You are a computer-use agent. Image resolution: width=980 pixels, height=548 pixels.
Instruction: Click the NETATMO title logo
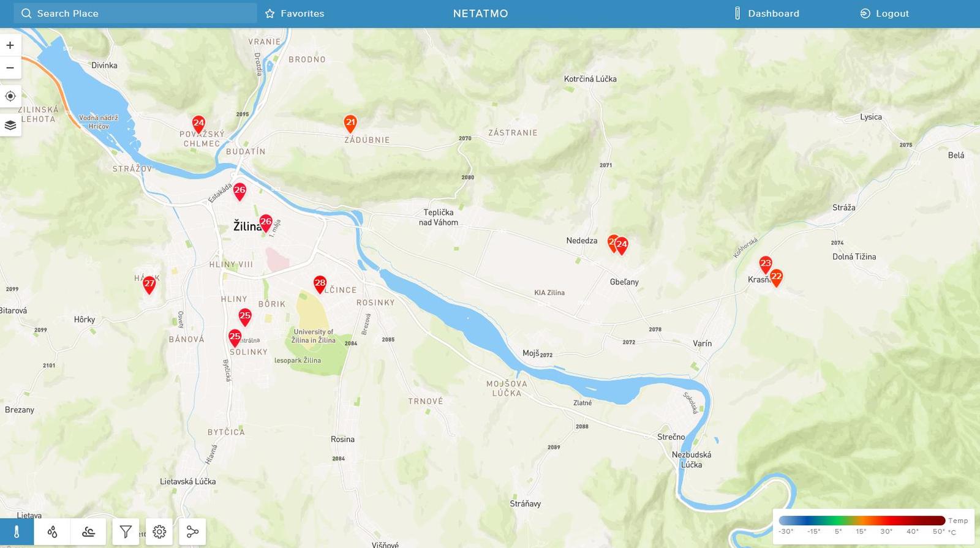tap(480, 13)
